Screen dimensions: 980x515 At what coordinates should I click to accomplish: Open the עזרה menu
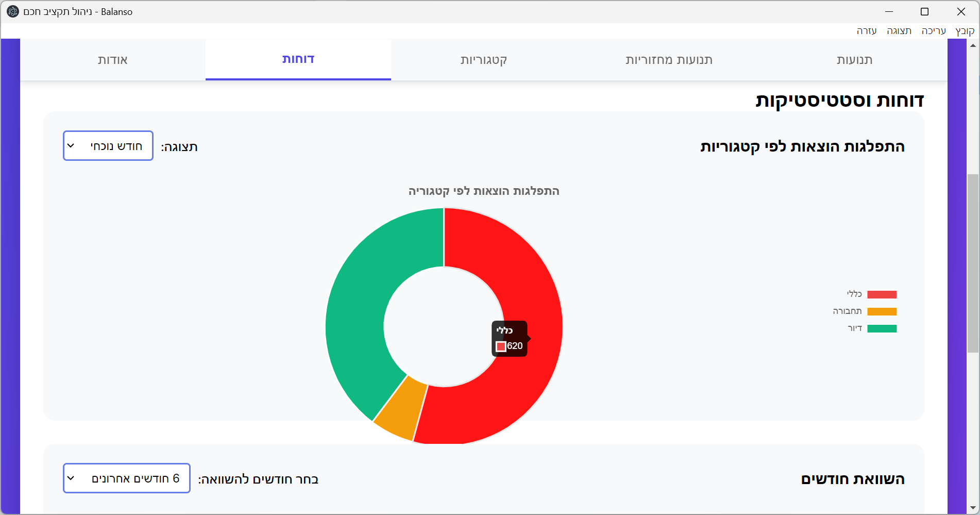[x=867, y=31]
